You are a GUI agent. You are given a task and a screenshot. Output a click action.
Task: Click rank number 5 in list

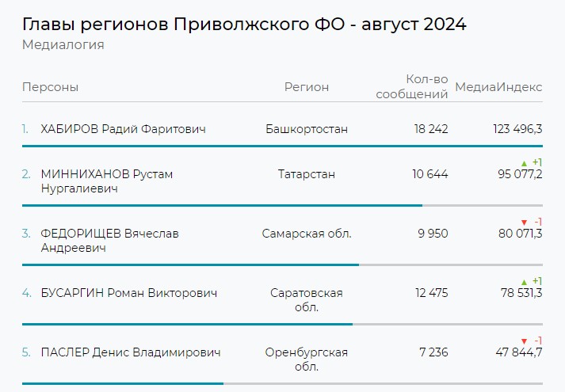tap(25, 352)
